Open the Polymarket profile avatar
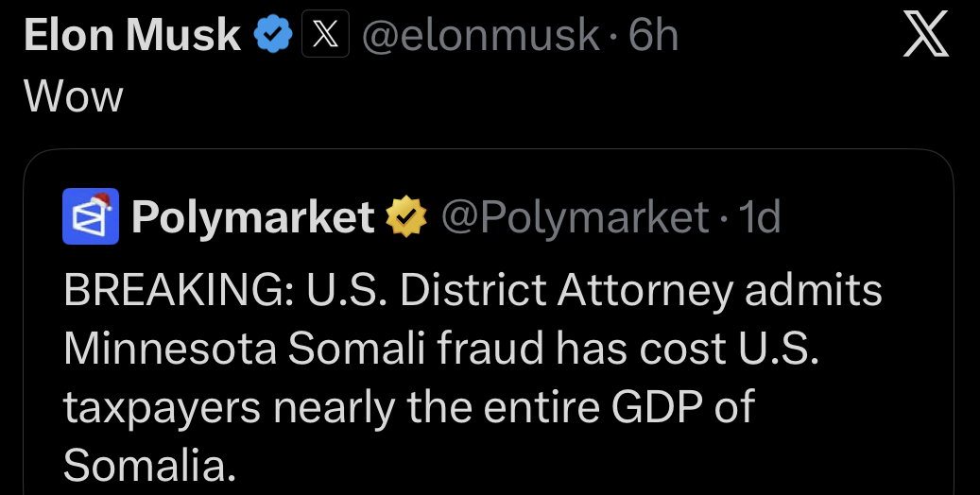This screenshot has width=980, height=495. 91,216
